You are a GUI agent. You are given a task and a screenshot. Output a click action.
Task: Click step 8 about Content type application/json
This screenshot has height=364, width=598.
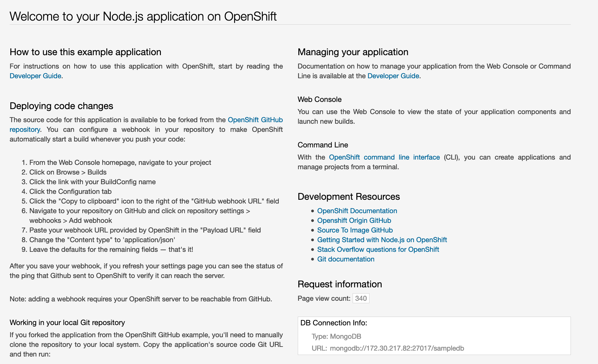click(102, 240)
